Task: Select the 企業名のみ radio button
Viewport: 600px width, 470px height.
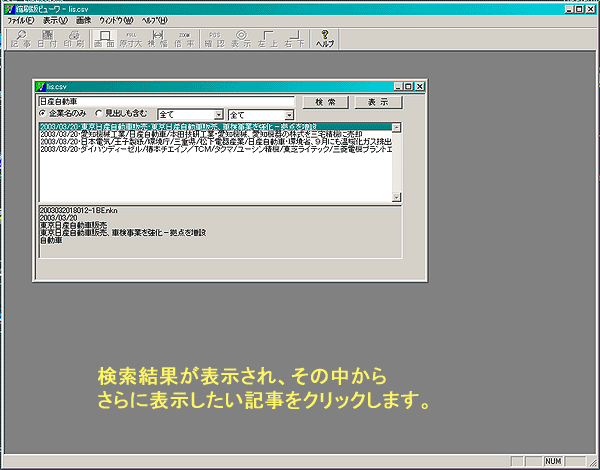Action: click(x=42, y=114)
